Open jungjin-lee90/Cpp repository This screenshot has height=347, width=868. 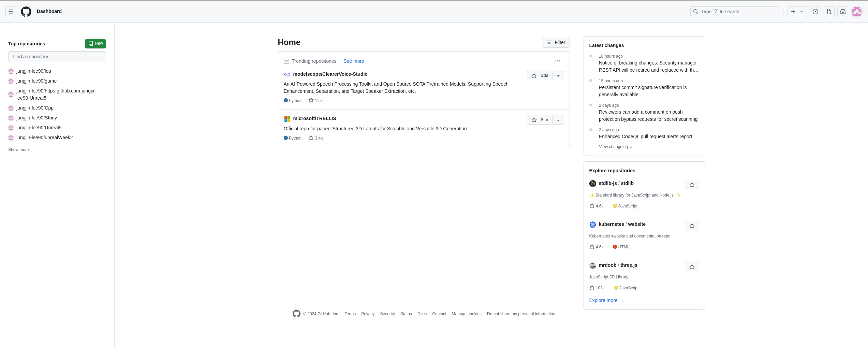[35, 108]
